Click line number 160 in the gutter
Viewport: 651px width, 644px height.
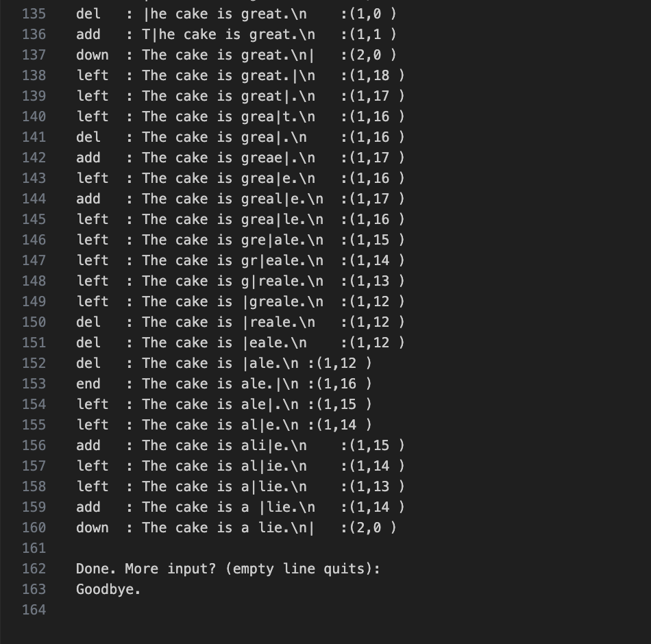coord(34,528)
